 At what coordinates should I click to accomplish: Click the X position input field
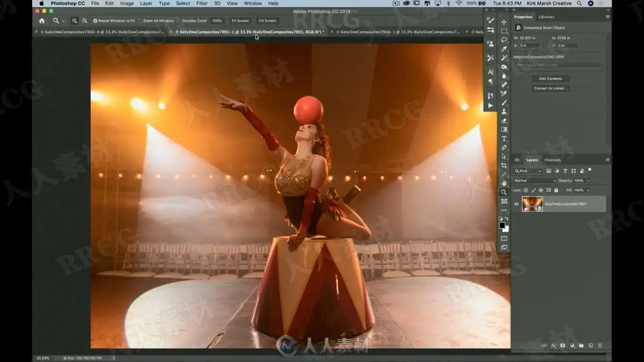point(530,46)
